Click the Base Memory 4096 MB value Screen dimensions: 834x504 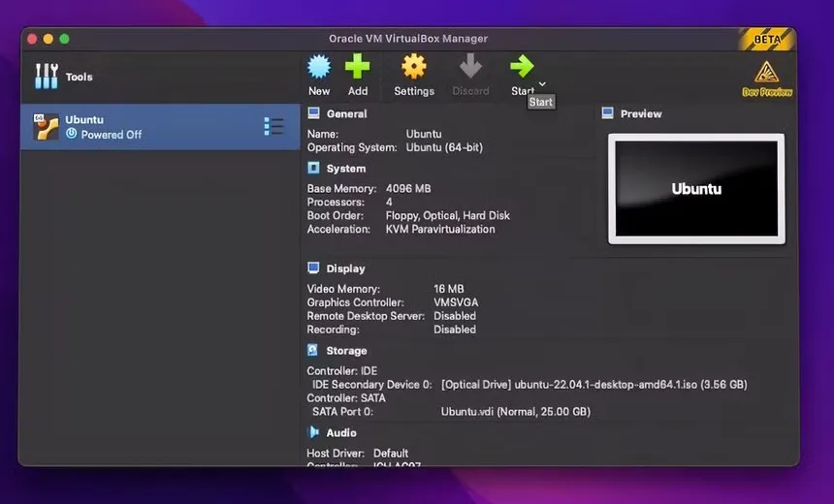(x=408, y=188)
